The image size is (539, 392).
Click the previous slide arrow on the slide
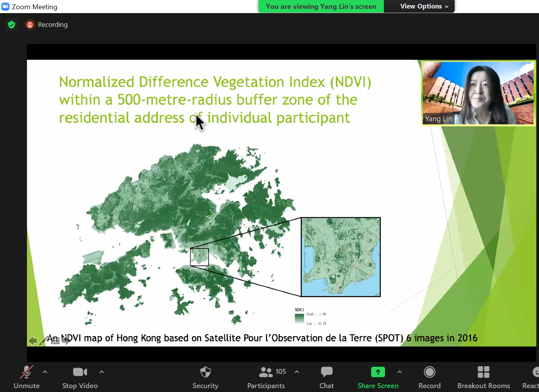(33, 340)
